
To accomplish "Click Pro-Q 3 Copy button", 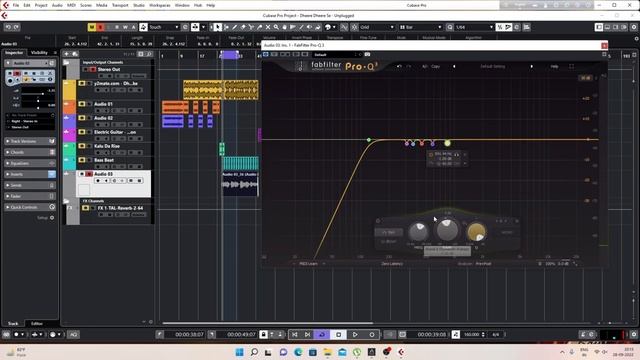I will tap(436, 66).
